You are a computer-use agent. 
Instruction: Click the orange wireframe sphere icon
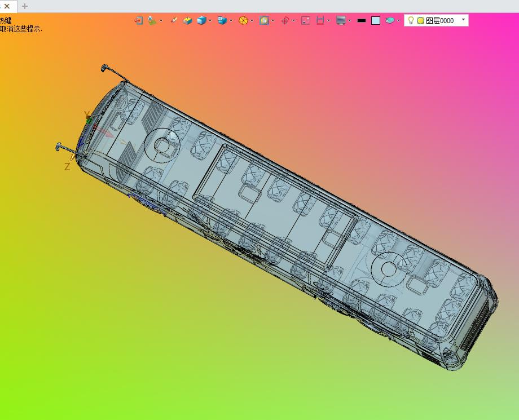(243, 20)
